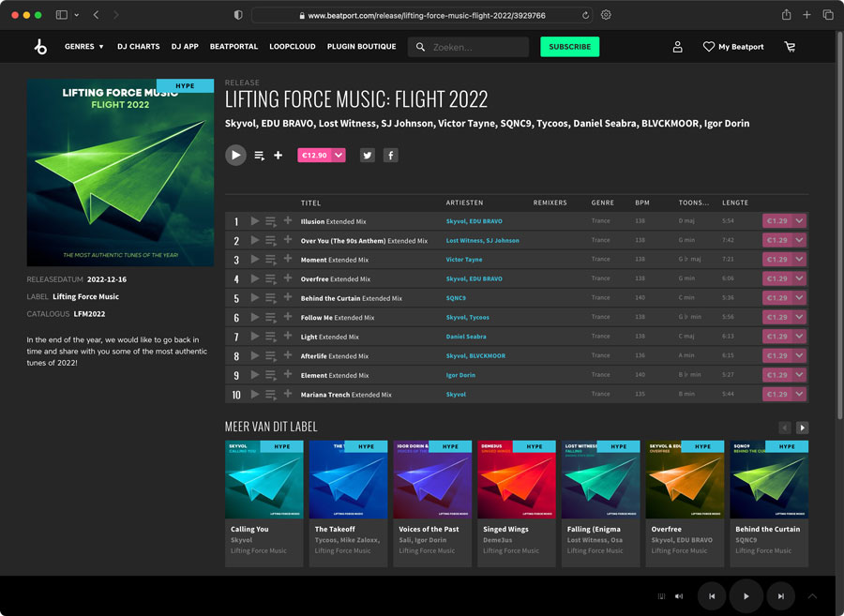Add the release to a playlist
844x616 pixels.
click(279, 156)
